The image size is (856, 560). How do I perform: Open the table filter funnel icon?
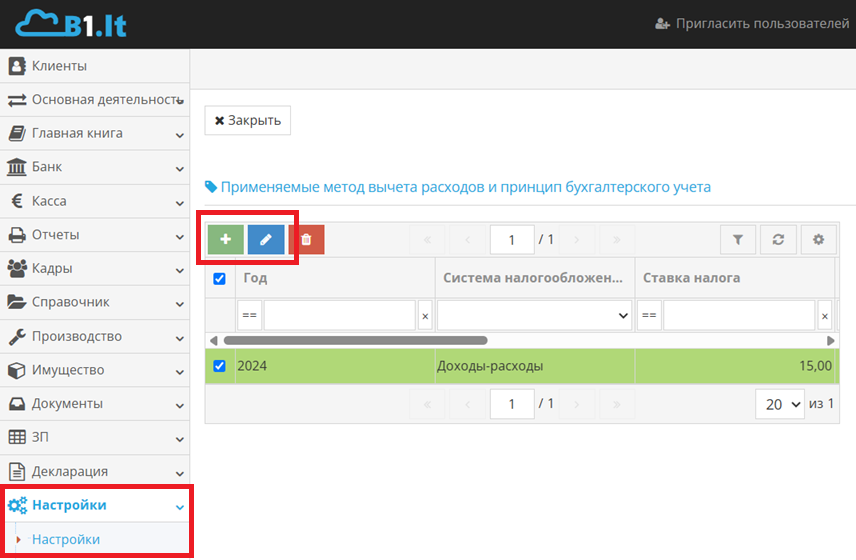click(x=738, y=239)
